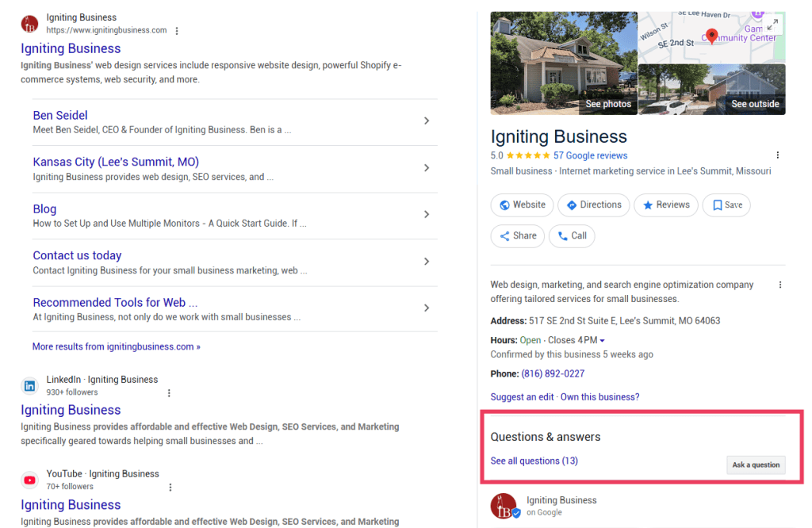Viewport: 812px width, 528px height.
Task: Open the See photos building thumbnail
Action: coord(564,63)
